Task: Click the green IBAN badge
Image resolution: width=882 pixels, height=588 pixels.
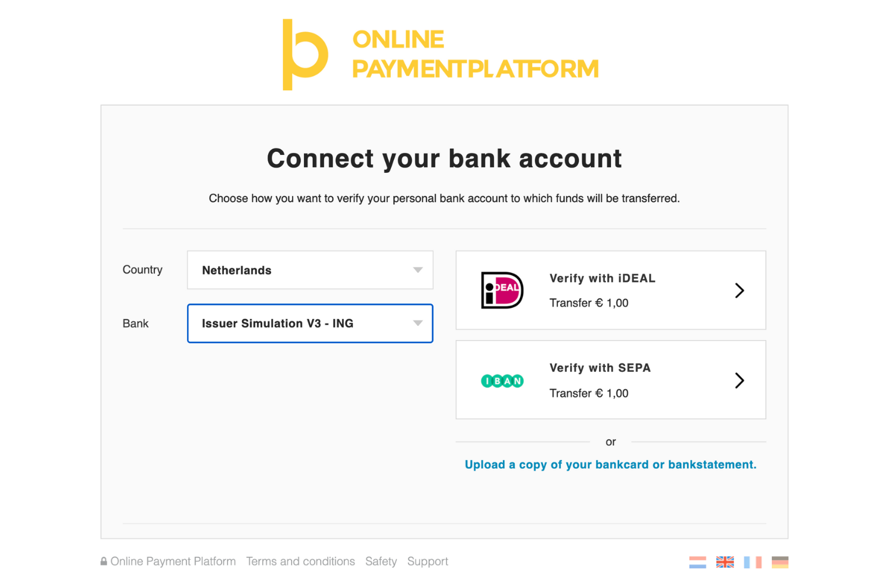Action: pyautogui.click(x=502, y=380)
